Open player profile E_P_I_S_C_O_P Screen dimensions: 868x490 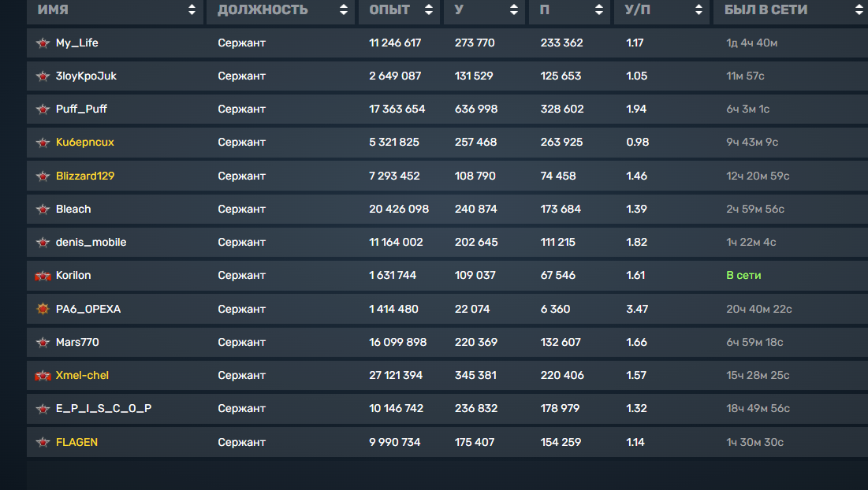coord(103,409)
